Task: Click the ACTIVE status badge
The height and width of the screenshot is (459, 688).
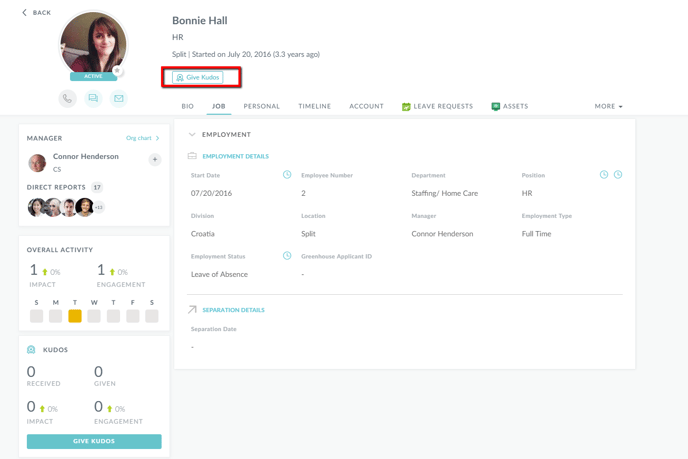Action: point(93,76)
